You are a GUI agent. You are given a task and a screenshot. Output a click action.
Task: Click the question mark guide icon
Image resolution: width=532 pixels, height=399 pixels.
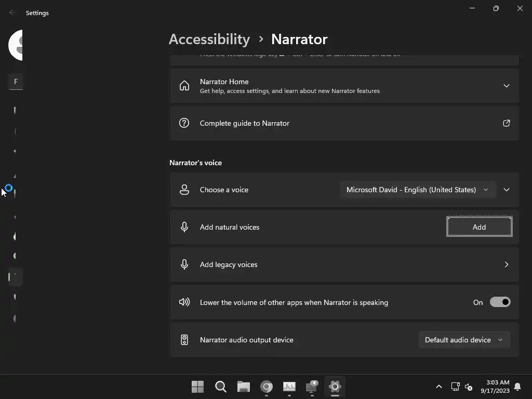point(184,123)
